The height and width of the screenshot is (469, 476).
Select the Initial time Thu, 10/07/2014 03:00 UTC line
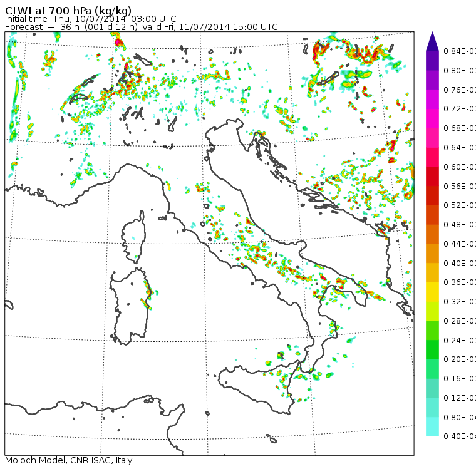click(90, 19)
